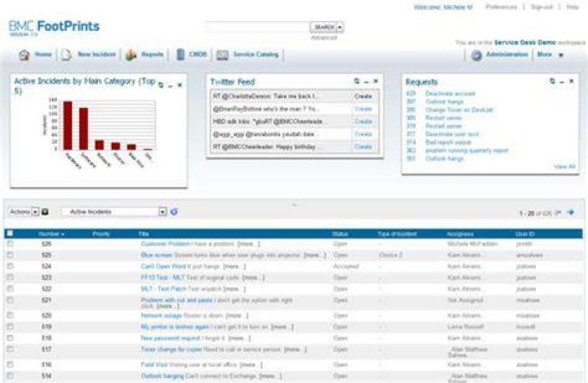The height and width of the screenshot is (383, 588).
Task: Click the Administration gear icon
Action: 476,56
